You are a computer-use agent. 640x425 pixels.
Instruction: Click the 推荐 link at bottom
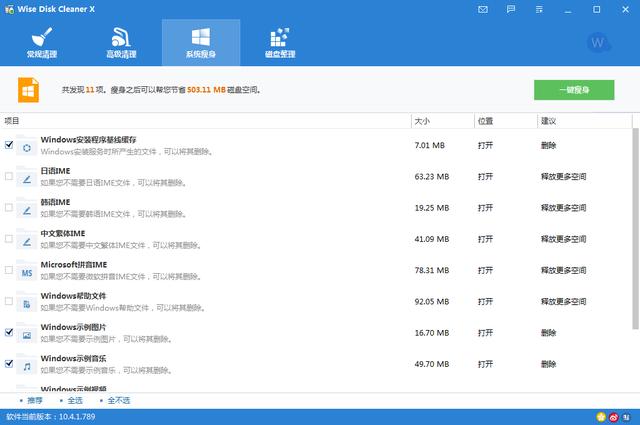tap(35, 401)
